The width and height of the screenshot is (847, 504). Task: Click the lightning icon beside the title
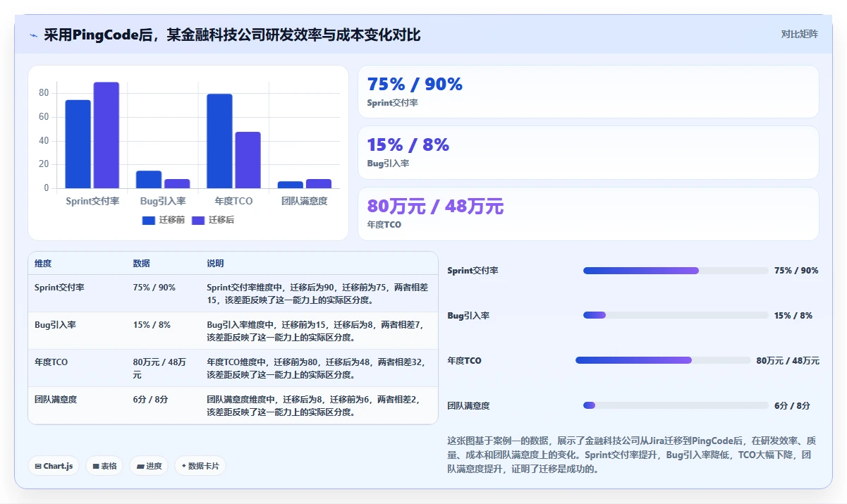point(33,35)
